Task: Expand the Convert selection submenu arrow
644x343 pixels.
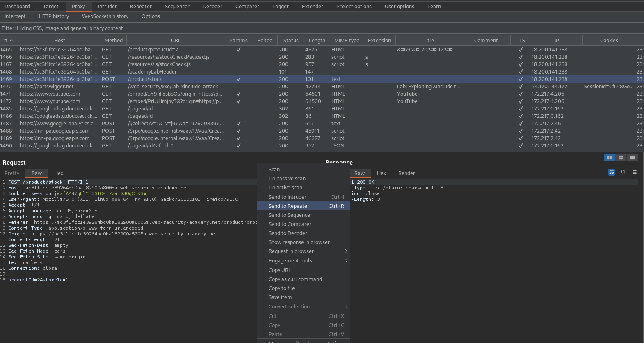Action: pos(346,307)
